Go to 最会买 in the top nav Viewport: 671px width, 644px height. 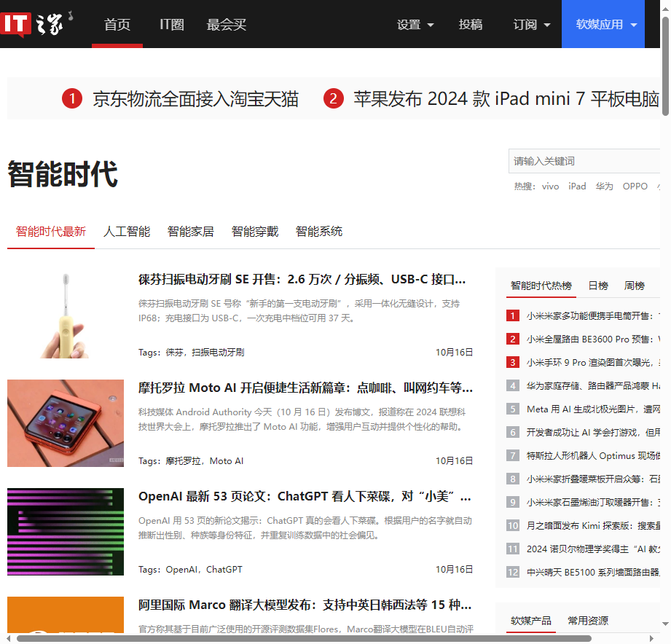(227, 24)
